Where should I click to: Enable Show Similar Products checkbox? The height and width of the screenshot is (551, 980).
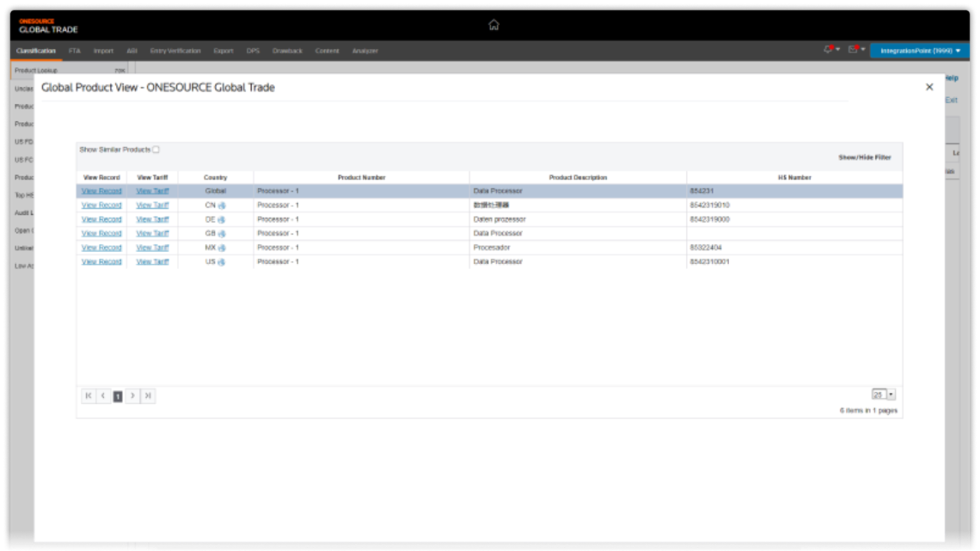coord(156,150)
